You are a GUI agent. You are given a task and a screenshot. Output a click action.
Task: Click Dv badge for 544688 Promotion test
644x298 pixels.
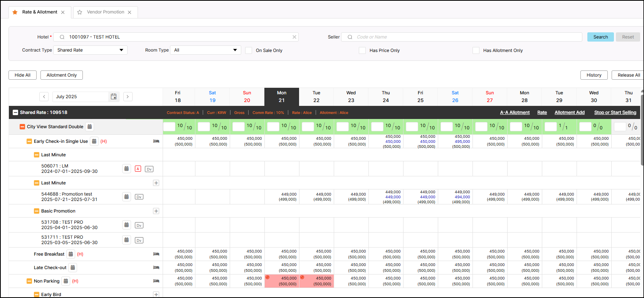click(x=139, y=197)
